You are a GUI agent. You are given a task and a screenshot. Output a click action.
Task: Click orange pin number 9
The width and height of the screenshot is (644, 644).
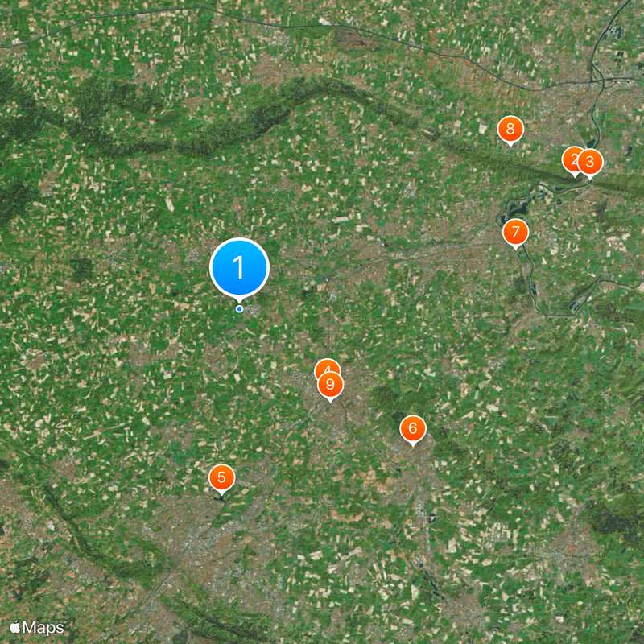click(x=330, y=386)
